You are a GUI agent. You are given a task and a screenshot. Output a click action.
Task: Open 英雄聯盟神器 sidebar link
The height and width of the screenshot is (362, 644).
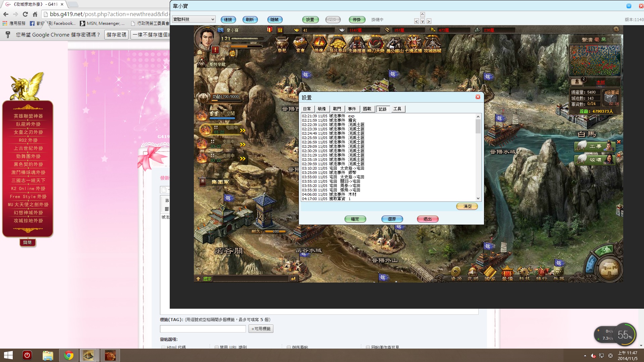pos(28,116)
